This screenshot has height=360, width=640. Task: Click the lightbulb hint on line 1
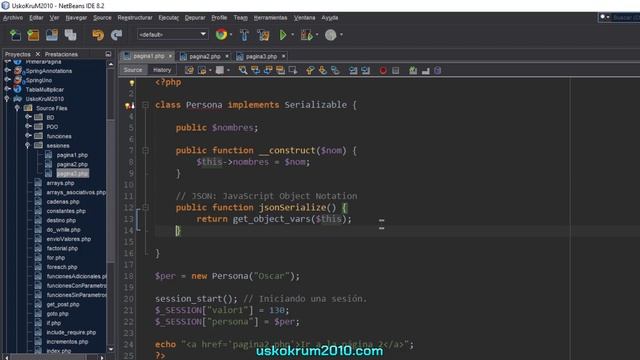131,83
